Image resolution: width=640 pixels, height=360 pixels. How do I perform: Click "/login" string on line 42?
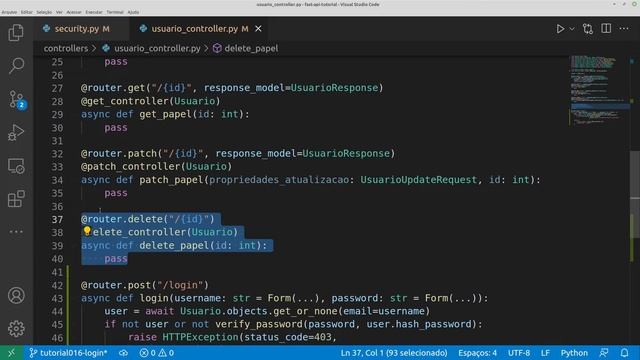(x=180, y=285)
